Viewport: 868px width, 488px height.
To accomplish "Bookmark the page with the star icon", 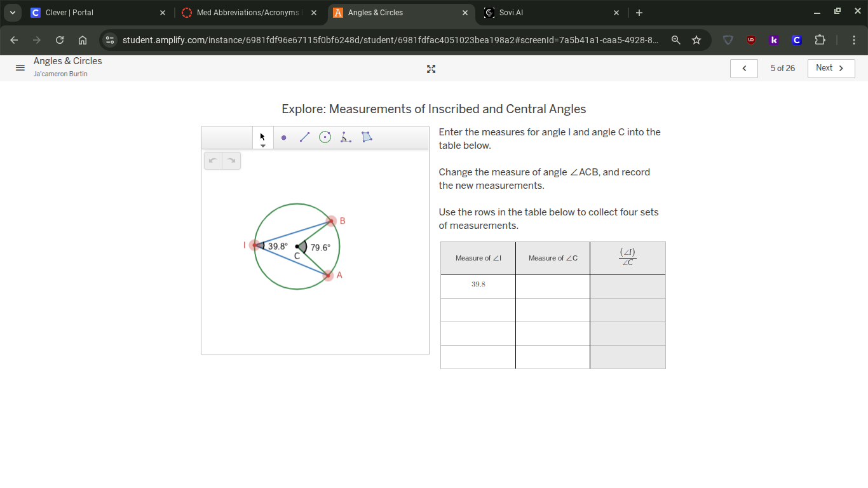I will [x=696, y=39].
